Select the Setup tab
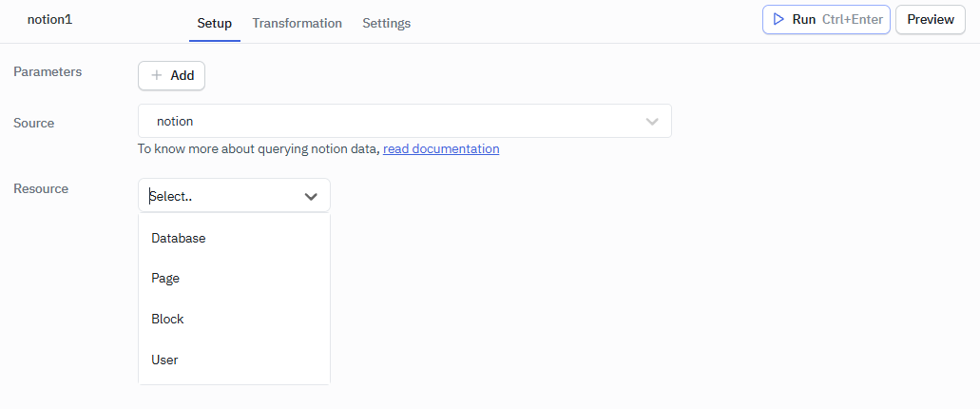The height and width of the screenshot is (409, 980). [214, 23]
